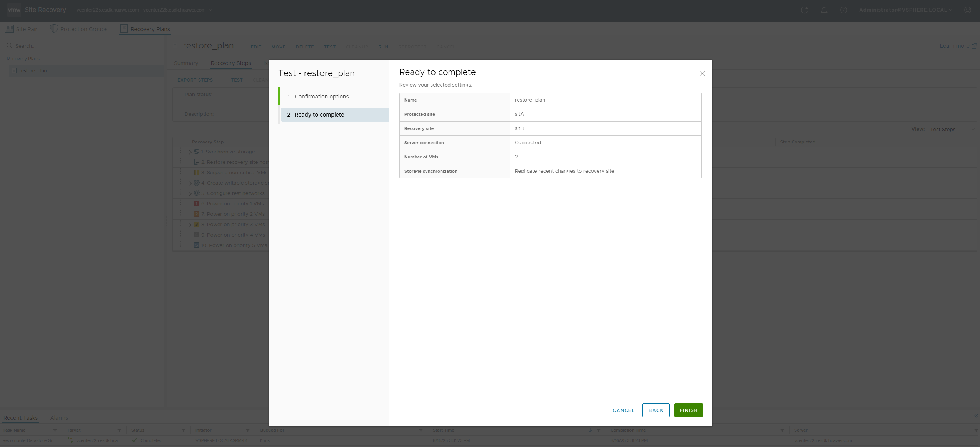Click CANCEL in the wizard
This screenshot has width=980, height=447.
tap(623, 410)
